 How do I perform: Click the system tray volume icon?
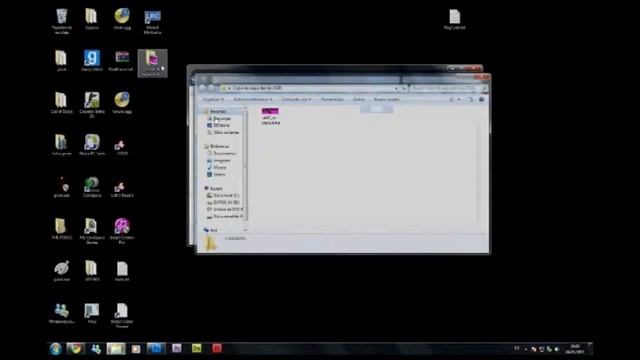click(x=557, y=349)
